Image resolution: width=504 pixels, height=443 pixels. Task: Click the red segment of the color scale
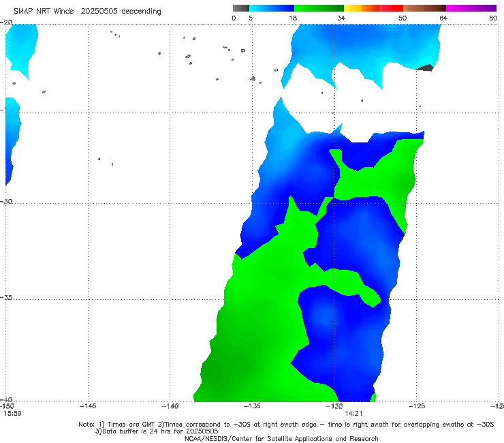(x=391, y=8)
